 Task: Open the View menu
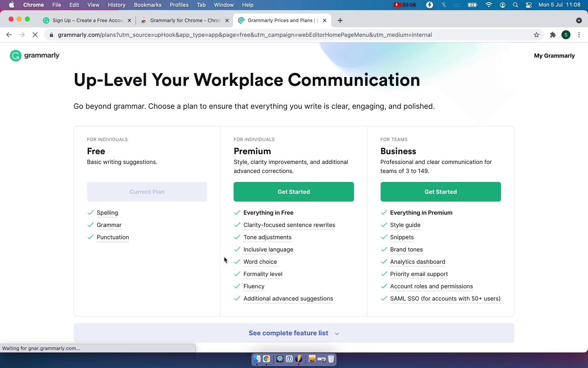pos(93,5)
